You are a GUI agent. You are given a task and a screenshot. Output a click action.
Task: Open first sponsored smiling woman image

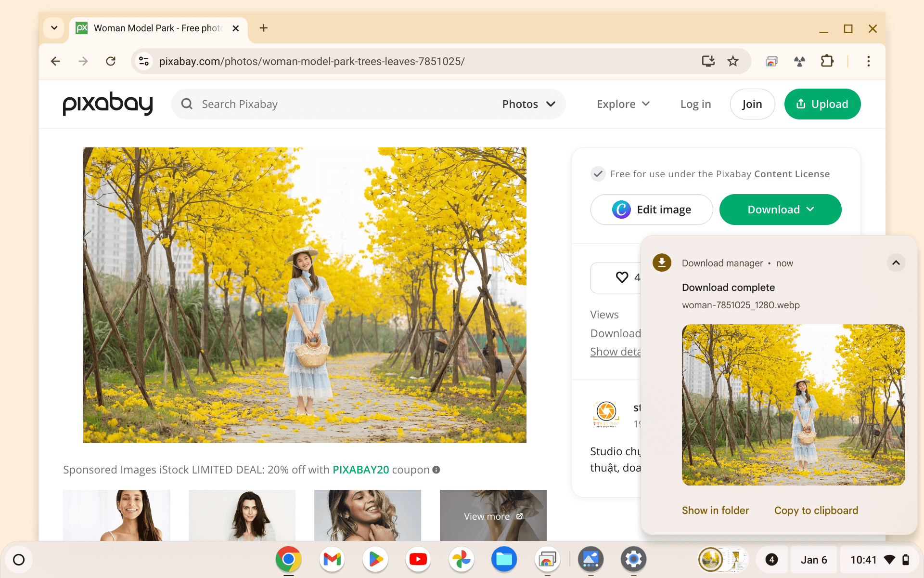116,515
